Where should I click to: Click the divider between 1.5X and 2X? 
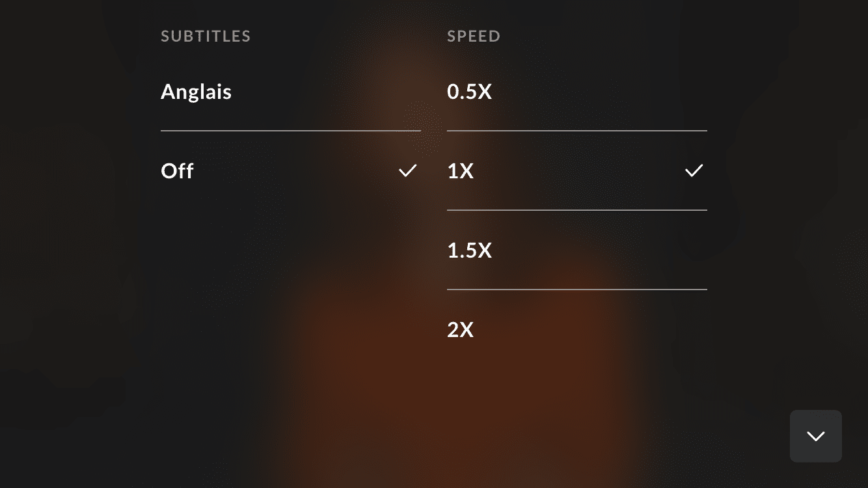[x=576, y=290]
